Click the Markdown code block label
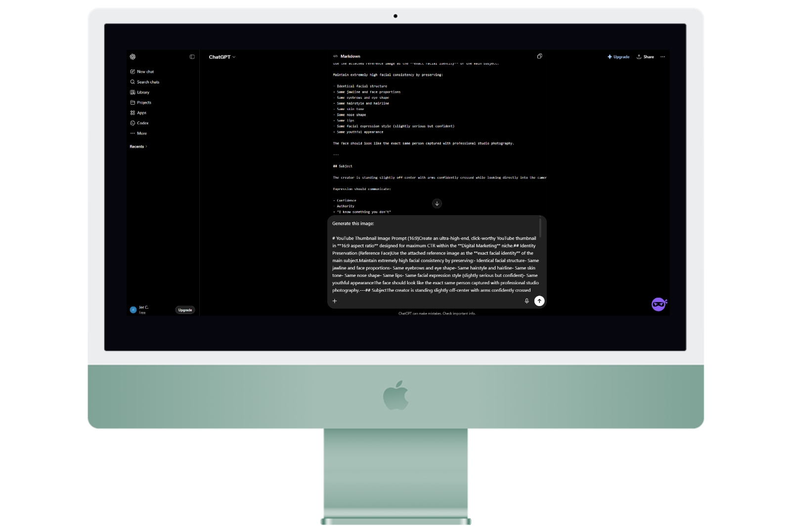This screenshot has height=532, width=791. click(x=351, y=56)
